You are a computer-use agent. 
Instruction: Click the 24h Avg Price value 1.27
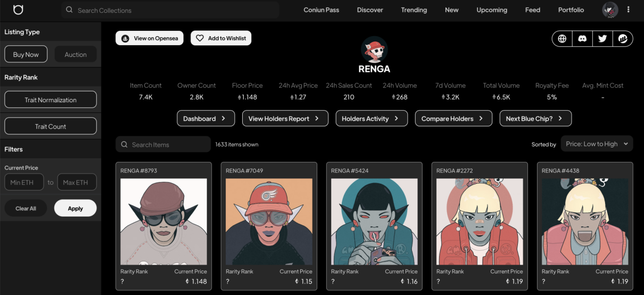298,97
